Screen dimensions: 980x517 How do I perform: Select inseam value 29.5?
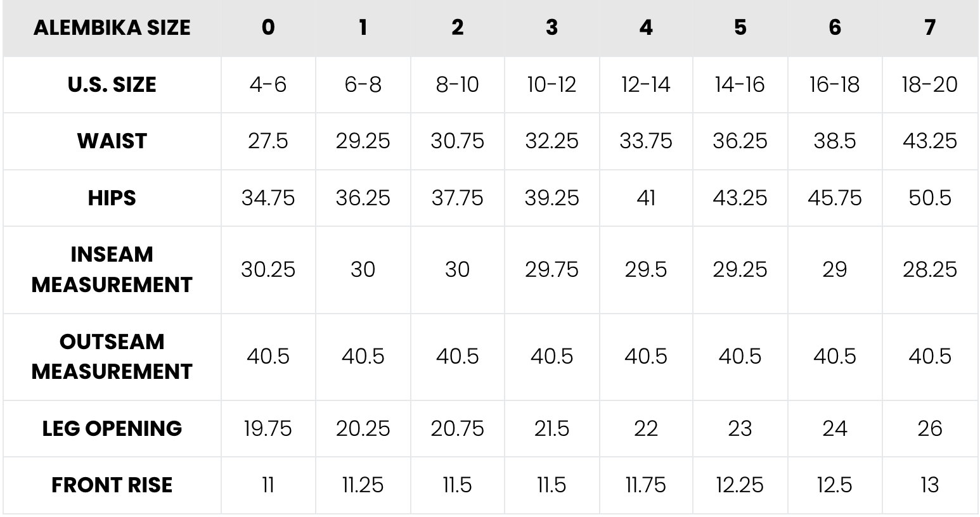646,269
